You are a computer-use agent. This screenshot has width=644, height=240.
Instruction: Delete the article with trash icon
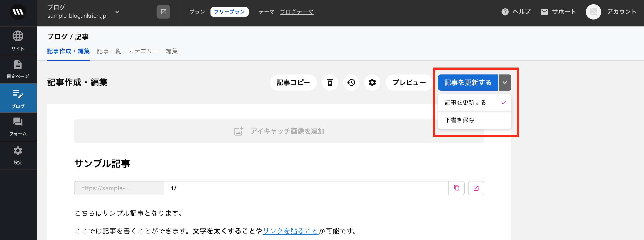(330, 83)
